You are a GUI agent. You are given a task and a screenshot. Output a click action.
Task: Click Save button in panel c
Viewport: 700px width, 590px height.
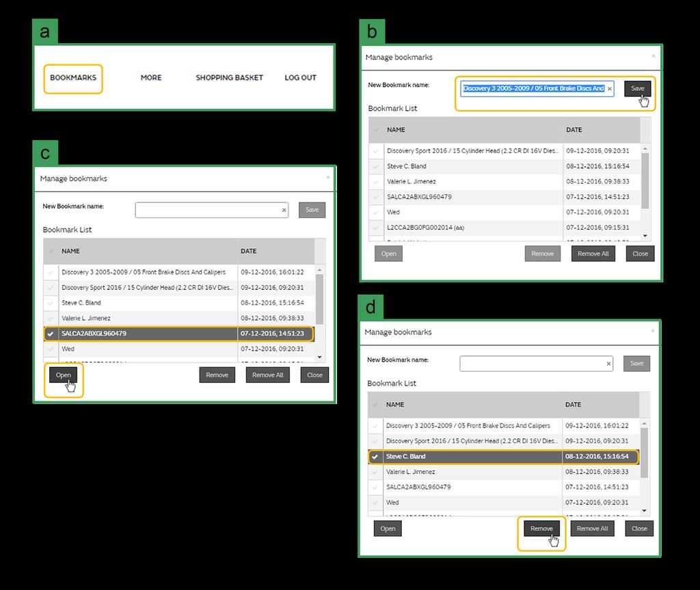(312, 210)
